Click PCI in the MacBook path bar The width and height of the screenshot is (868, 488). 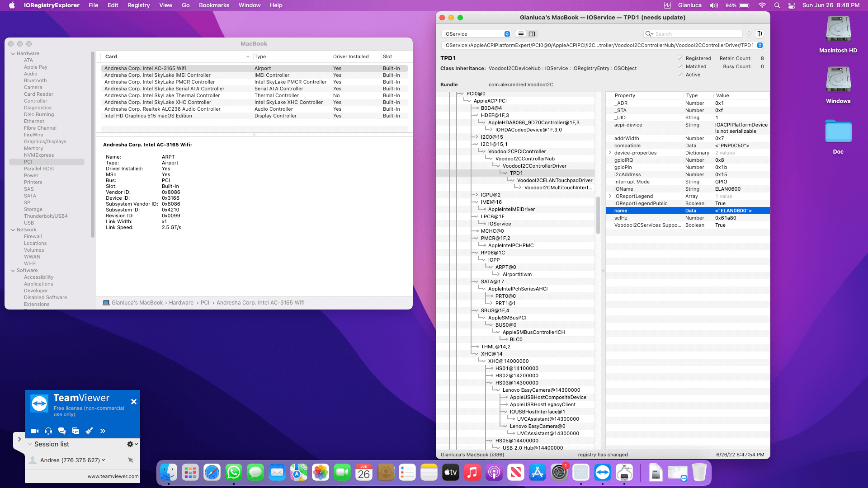tap(205, 303)
